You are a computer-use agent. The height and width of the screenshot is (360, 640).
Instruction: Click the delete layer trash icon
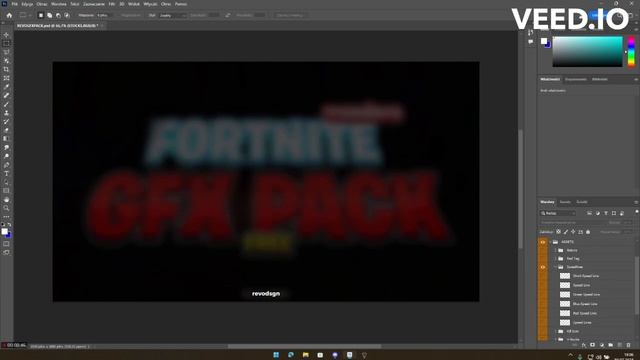pos(629,345)
